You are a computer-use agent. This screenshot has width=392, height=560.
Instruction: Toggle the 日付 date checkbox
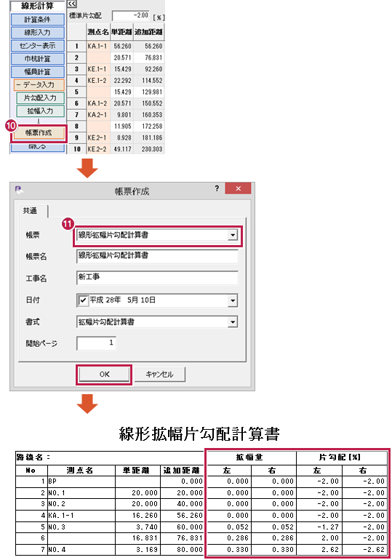(83, 300)
